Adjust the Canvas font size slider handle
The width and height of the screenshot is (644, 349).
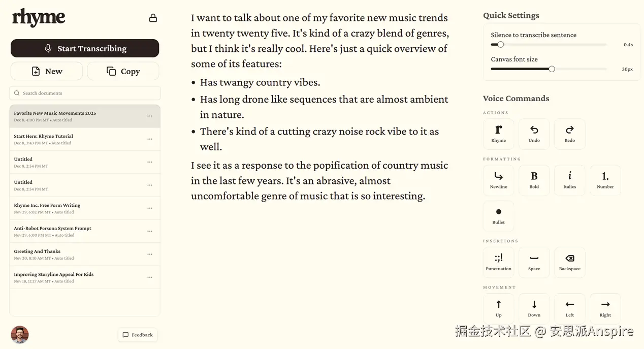click(x=552, y=69)
